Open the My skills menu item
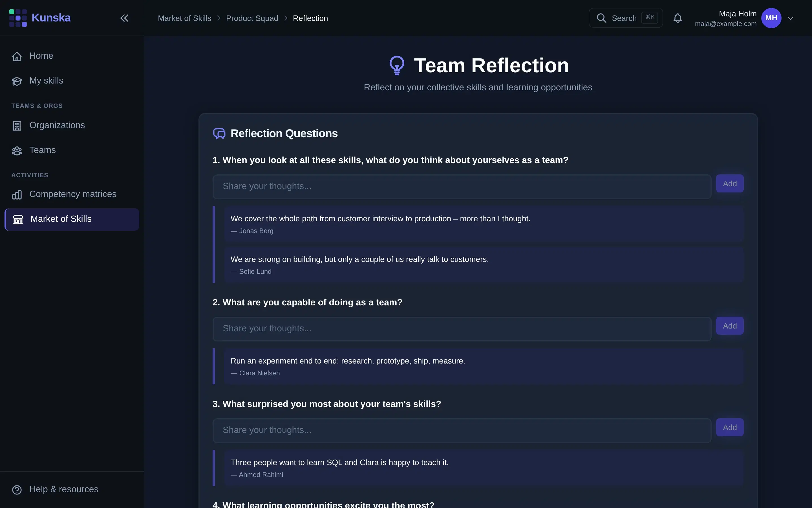Viewport: 812px width, 508px height. click(72, 81)
